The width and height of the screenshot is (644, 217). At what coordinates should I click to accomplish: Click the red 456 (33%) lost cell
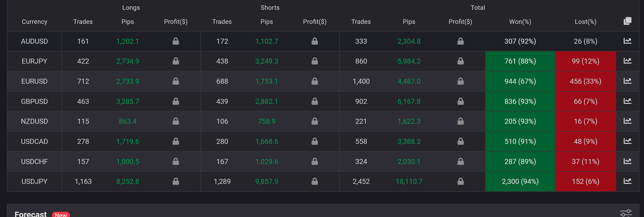click(585, 81)
